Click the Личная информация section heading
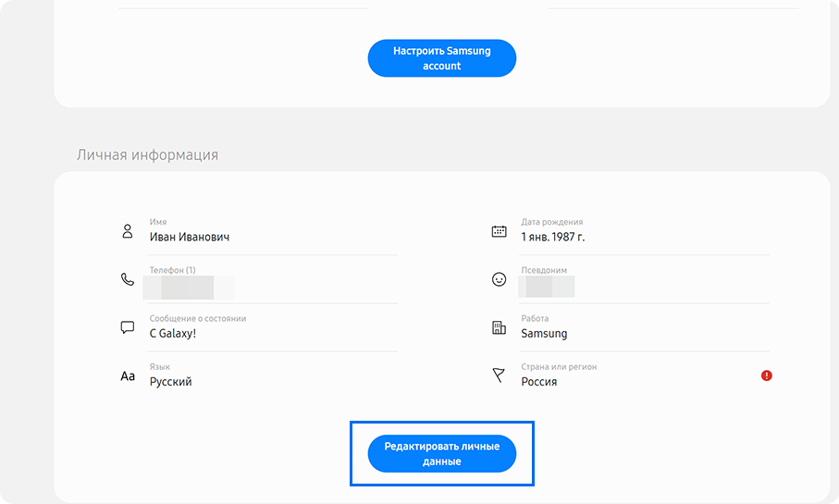This screenshot has width=839, height=504. click(x=147, y=154)
